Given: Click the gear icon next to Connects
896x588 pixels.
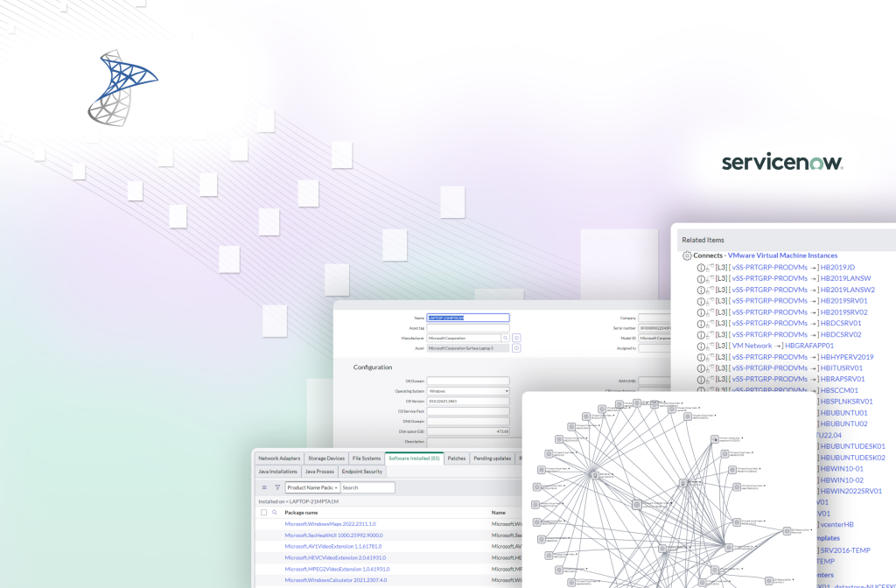Looking at the screenshot, I should [x=686, y=255].
